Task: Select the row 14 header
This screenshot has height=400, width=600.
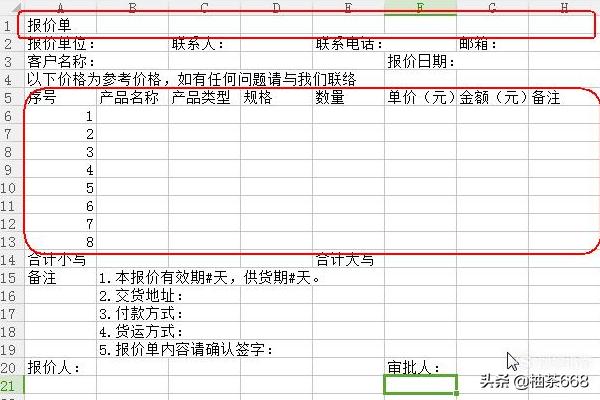Action: [x=8, y=260]
